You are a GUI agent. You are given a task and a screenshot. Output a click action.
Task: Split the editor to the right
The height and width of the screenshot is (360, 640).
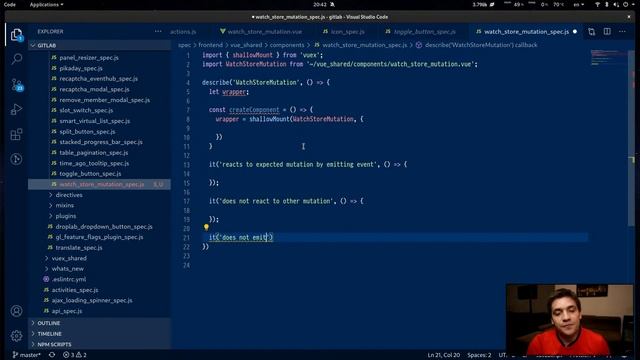(607, 31)
